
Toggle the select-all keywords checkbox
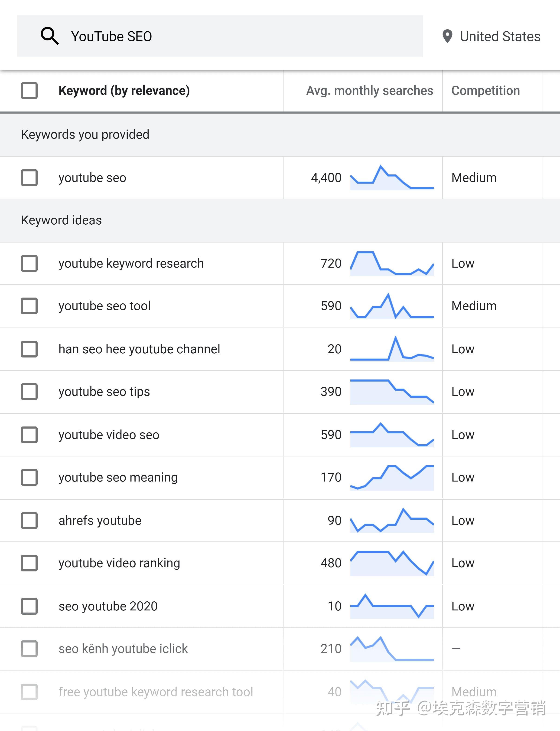[x=29, y=91]
